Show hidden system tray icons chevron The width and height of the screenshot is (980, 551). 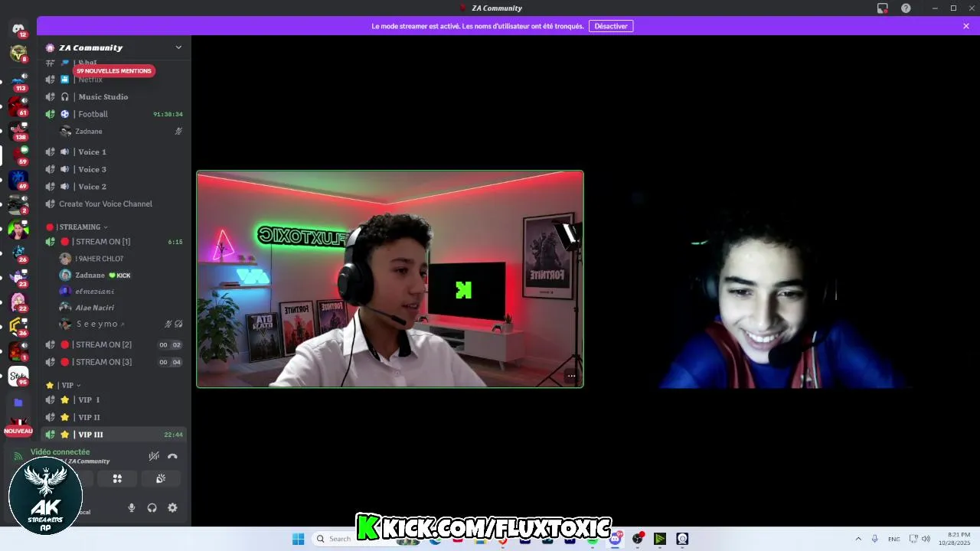pyautogui.click(x=858, y=539)
